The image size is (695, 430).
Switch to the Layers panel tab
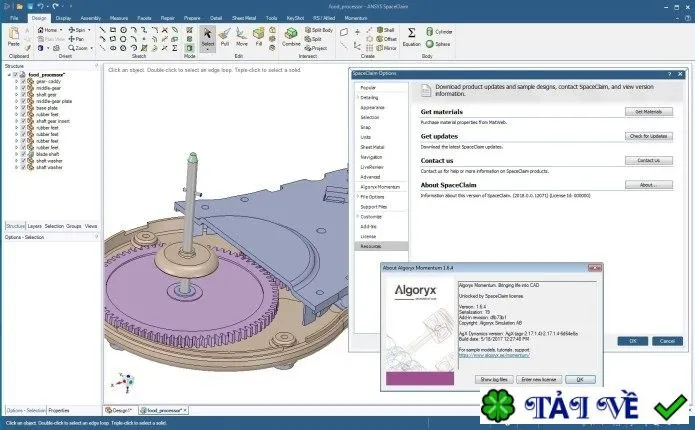coord(35,226)
